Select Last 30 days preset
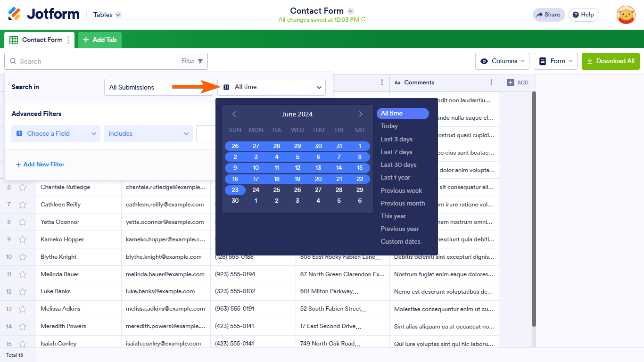 tap(398, 165)
